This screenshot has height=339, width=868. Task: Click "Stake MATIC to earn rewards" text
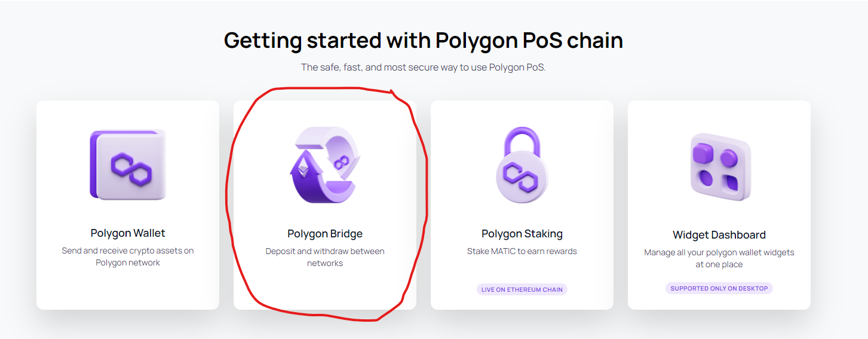[x=522, y=251]
